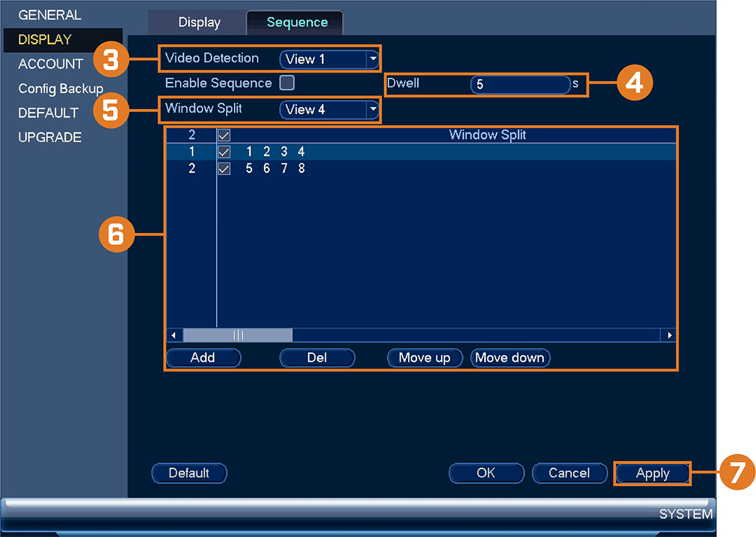Screen dimensions: 756x537
Task: Click the Del button
Action: [x=317, y=358]
